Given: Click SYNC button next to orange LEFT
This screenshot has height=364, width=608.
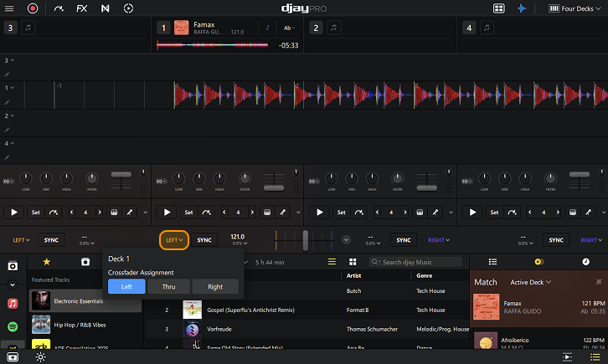Looking at the screenshot, I should [205, 240].
